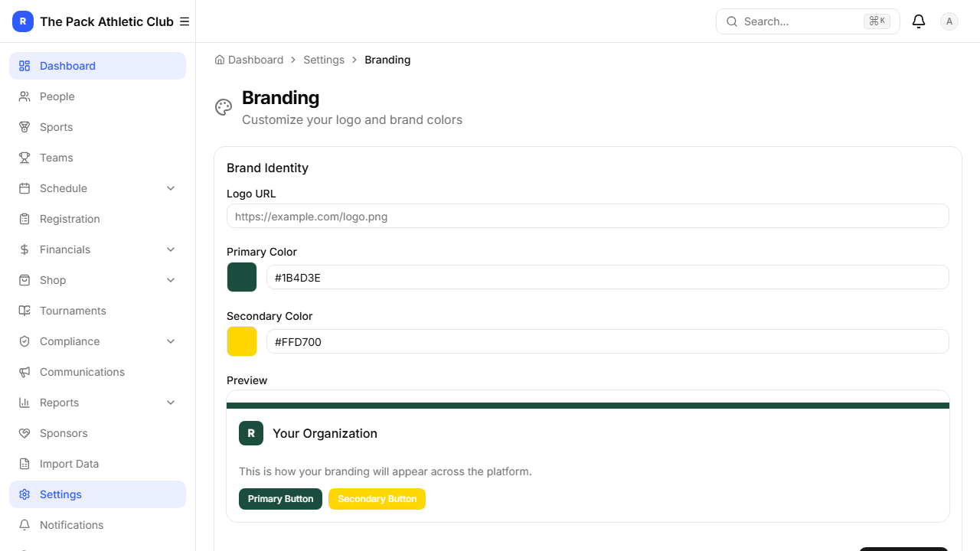Click the Registration clipboard icon
The image size is (980, 551).
point(24,219)
